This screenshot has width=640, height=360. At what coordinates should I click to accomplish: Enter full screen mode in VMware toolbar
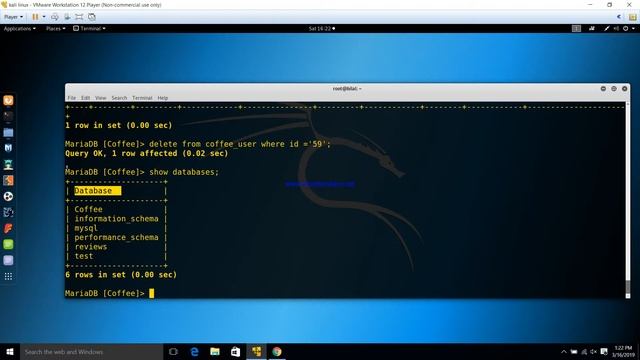click(79, 17)
